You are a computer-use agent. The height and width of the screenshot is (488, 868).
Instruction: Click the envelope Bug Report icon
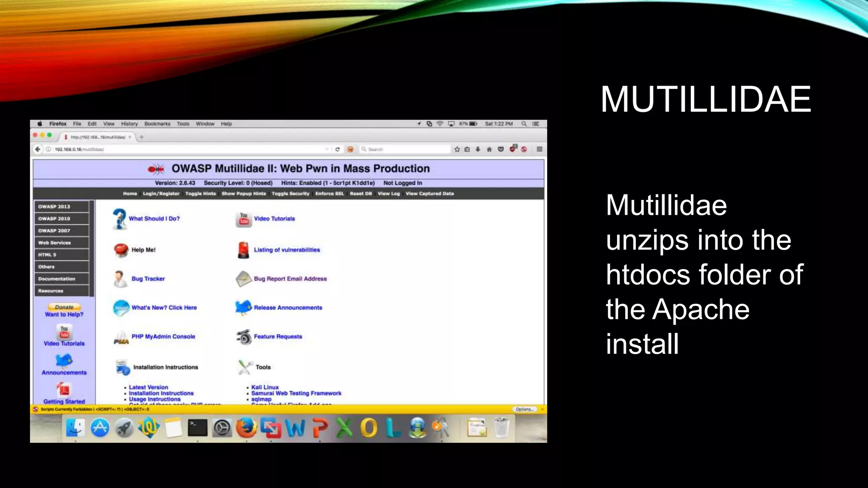(x=244, y=279)
